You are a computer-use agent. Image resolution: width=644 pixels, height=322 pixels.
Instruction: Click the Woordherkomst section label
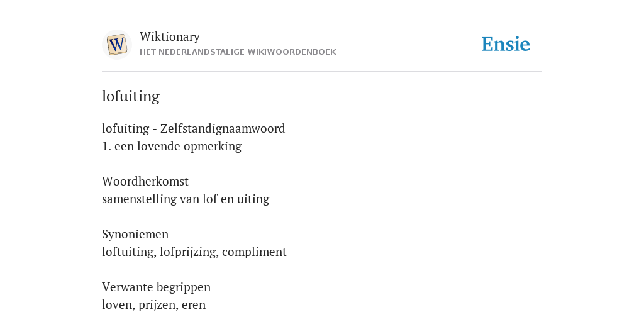click(x=145, y=181)
